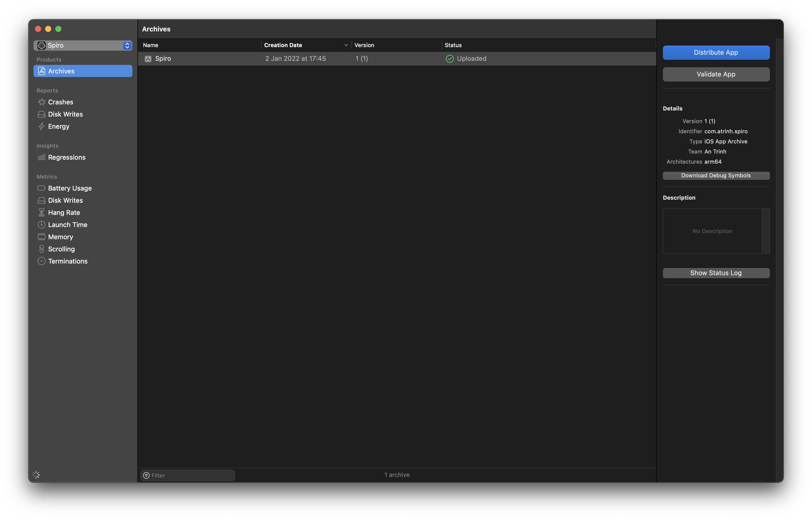Select the Hang Rate metrics icon
This screenshot has width=812, height=520.
coord(40,212)
